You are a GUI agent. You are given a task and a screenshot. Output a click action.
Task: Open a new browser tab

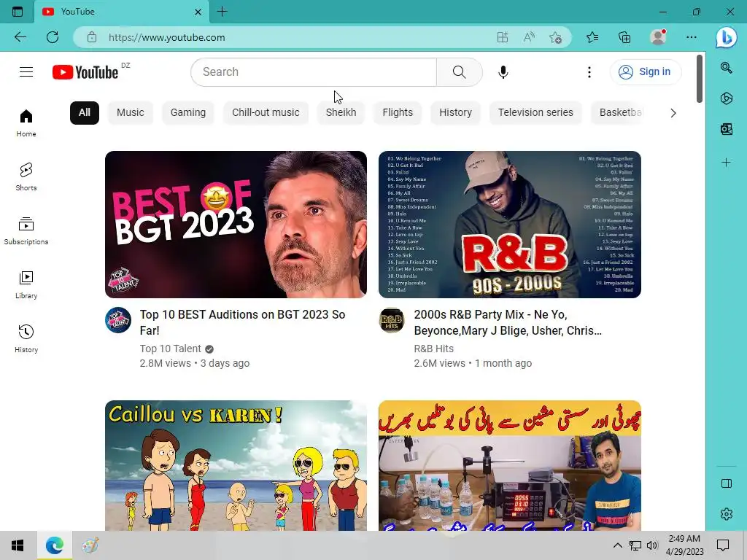(222, 12)
